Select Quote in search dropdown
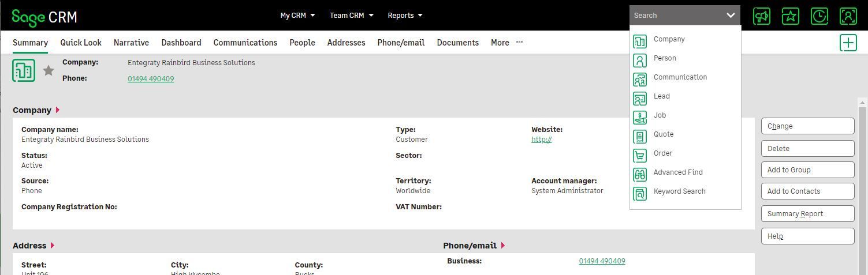The width and height of the screenshot is (868, 275). pyautogui.click(x=664, y=134)
